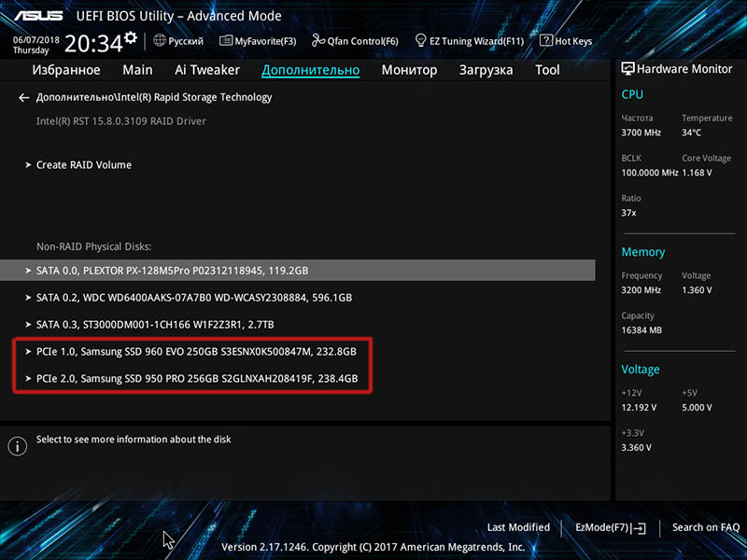This screenshot has height=560, width=747.
Task: Click the memory voltage 1.360 V
Action: click(697, 290)
